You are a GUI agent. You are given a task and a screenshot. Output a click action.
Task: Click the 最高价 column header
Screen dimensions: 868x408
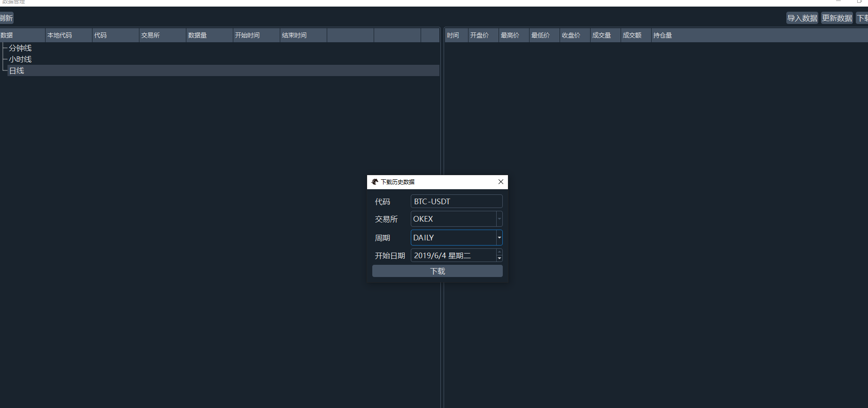[514, 35]
